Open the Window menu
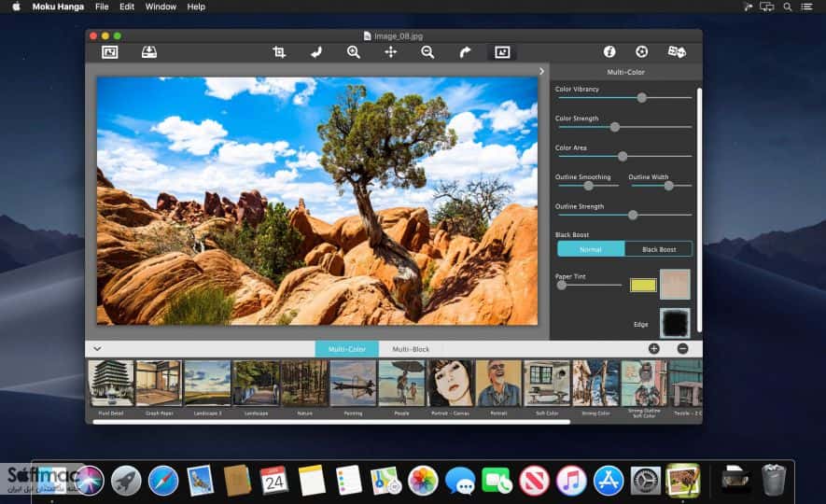Image resolution: width=826 pixels, height=504 pixels. coord(161,7)
